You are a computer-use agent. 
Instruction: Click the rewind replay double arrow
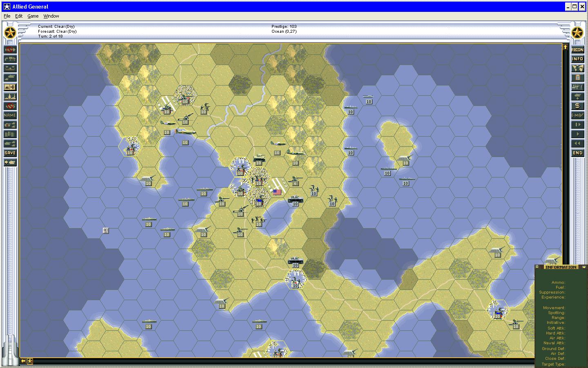coord(577,144)
